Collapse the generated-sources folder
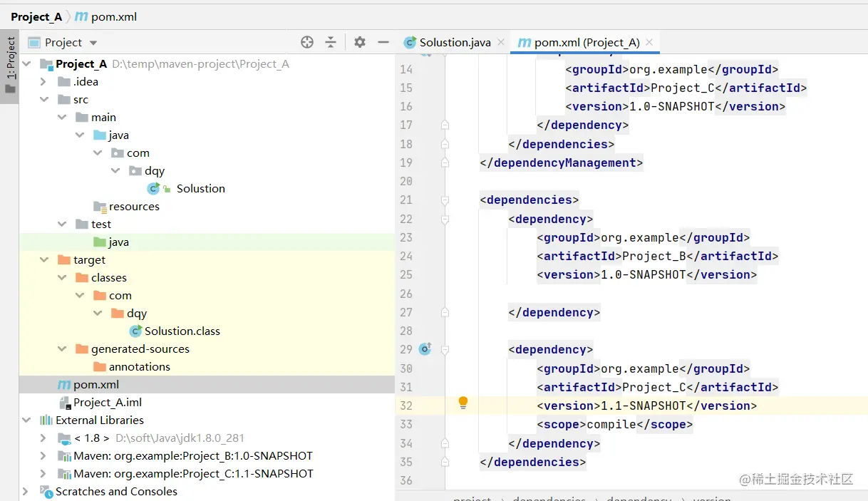Viewport: 868px width, 501px height. point(61,348)
